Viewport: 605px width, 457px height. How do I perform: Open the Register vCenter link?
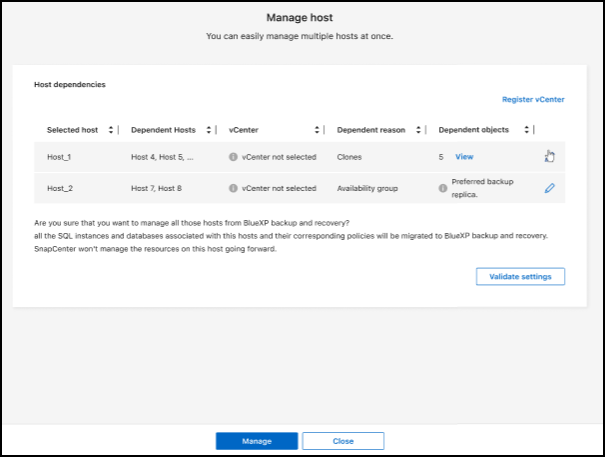point(533,100)
